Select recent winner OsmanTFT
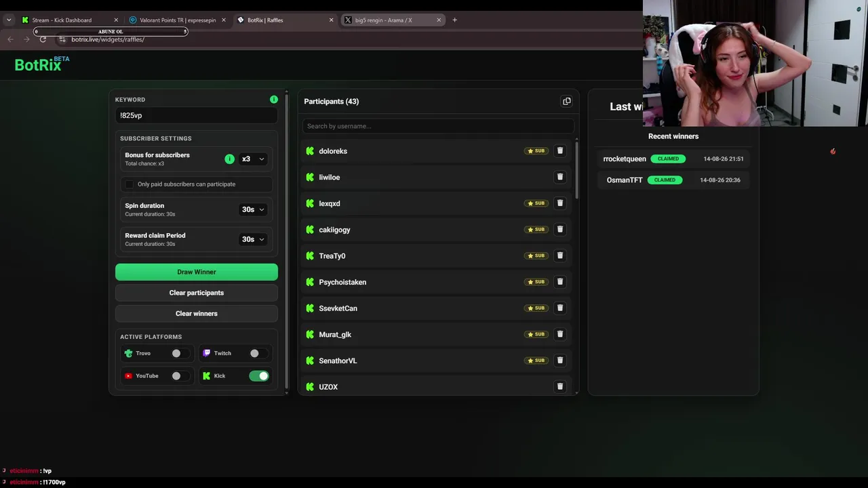The image size is (868, 488). (625, 180)
